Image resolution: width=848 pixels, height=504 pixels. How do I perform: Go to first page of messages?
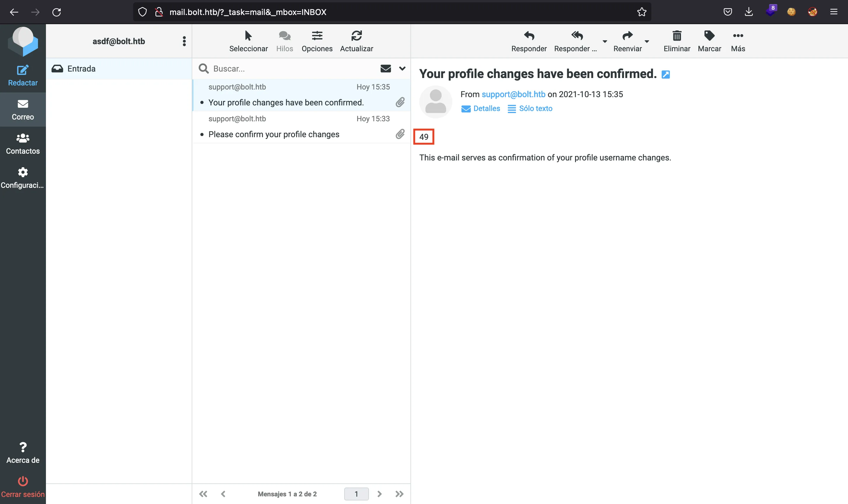pyautogui.click(x=203, y=494)
